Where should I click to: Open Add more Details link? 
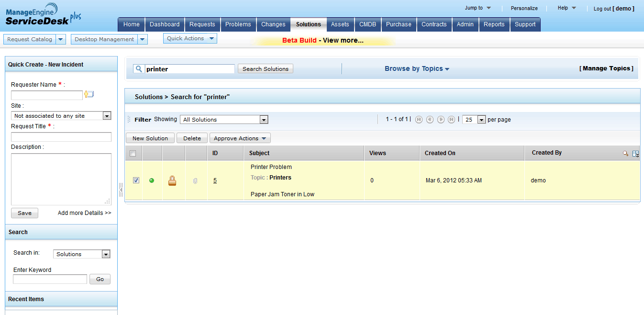(85, 213)
